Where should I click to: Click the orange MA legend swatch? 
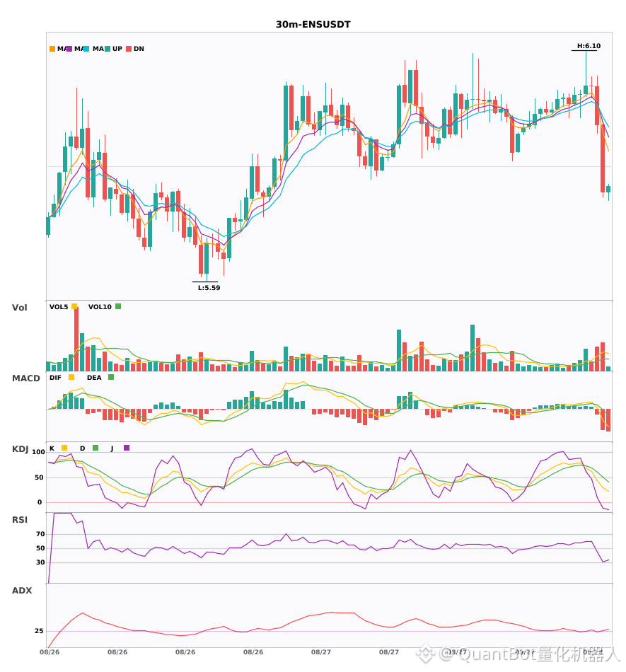click(x=52, y=49)
